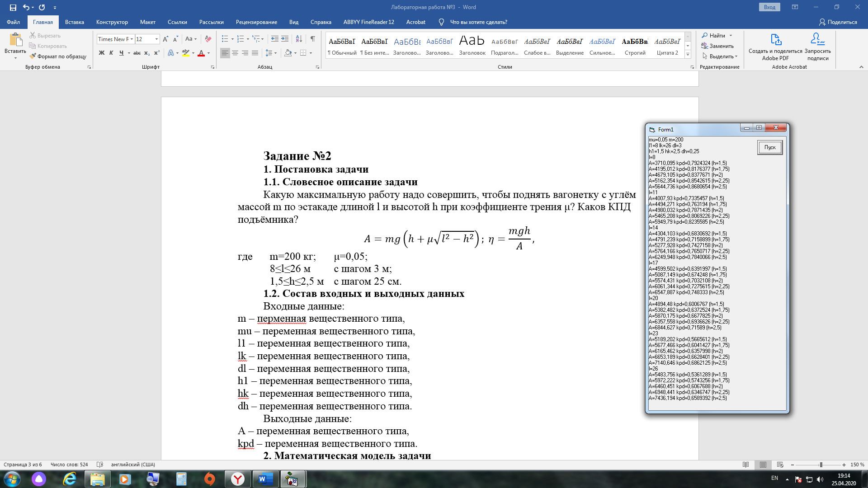The image size is (868, 488).
Task: Open the spelling check status icon
Action: [100, 465]
